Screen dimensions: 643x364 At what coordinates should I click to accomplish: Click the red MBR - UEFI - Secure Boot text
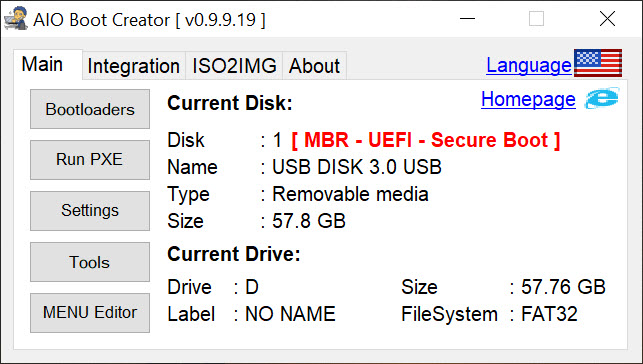pos(426,140)
